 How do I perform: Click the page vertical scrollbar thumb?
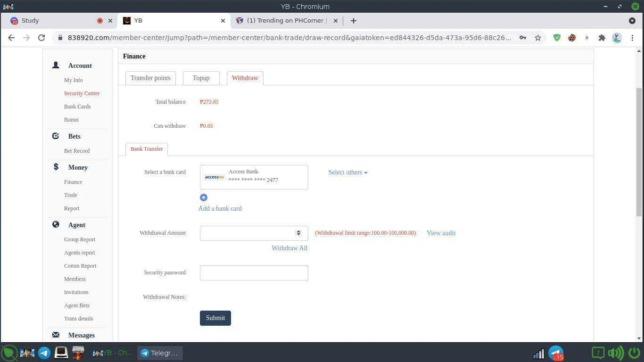point(639,152)
